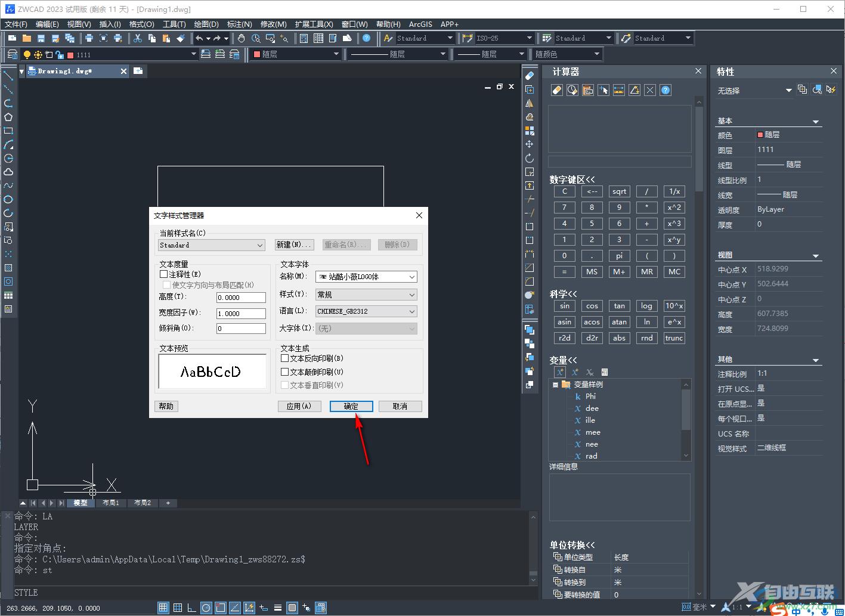Open the color 随层 swatch dropdown in toolbar
Screen dimensions: 845x616
point(296,54)
